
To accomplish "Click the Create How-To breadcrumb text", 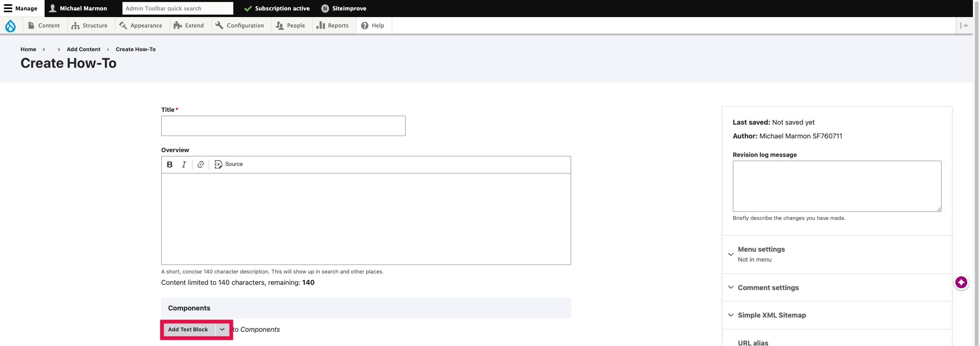I will coord(136,49).
